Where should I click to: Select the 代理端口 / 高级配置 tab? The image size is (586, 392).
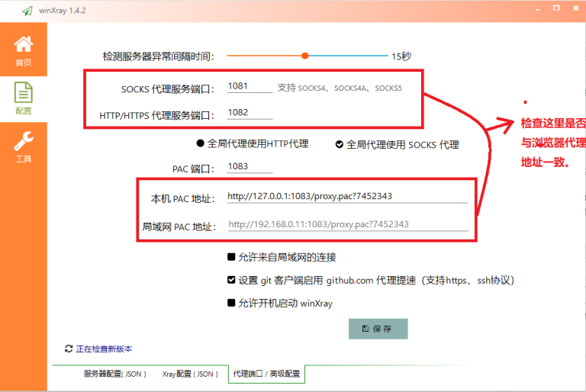[266, 374]
